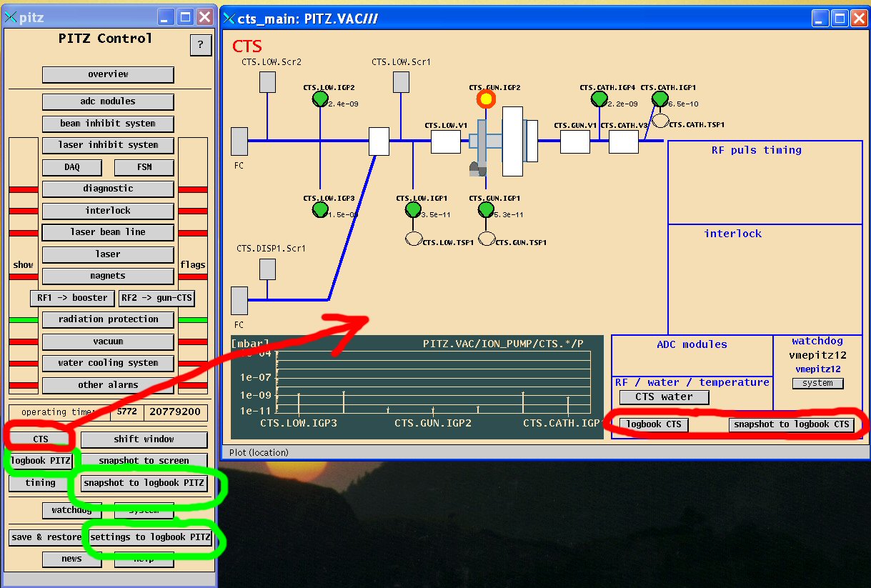Click snapshot to logbook PITZ
The height and width of the screenshot is (588, 871).
pos(144,483)
